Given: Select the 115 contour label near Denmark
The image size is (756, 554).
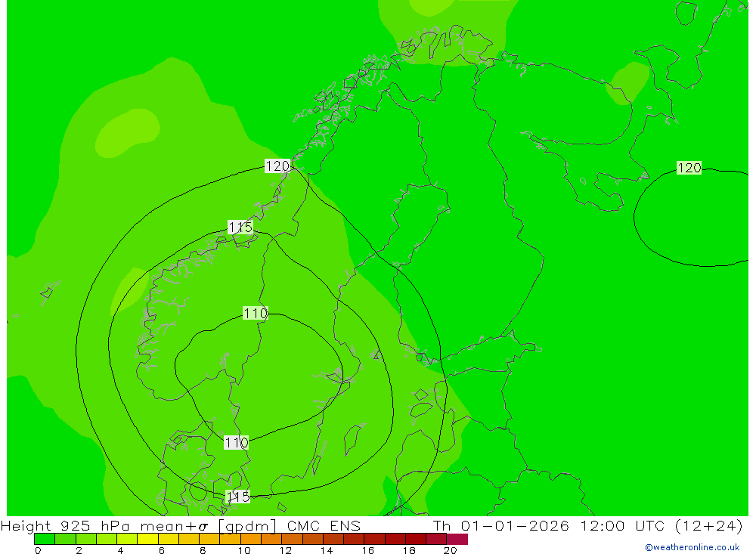Looking at the screenshot, I should 237,497.
